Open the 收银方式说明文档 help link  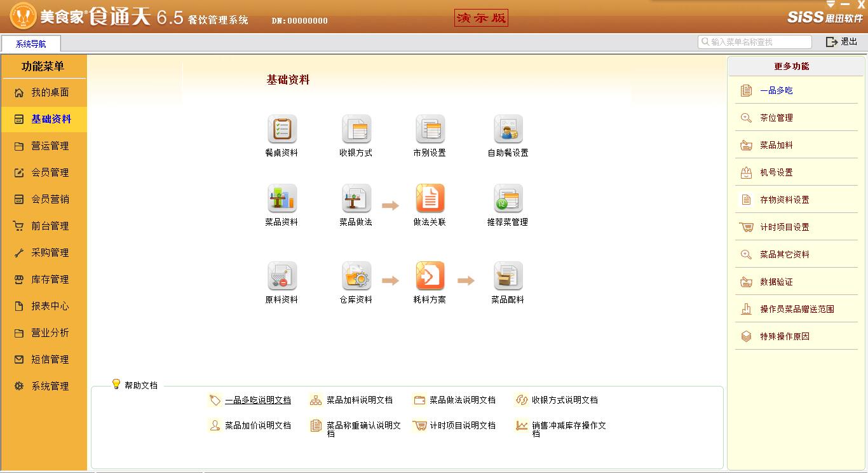point(565,401)
